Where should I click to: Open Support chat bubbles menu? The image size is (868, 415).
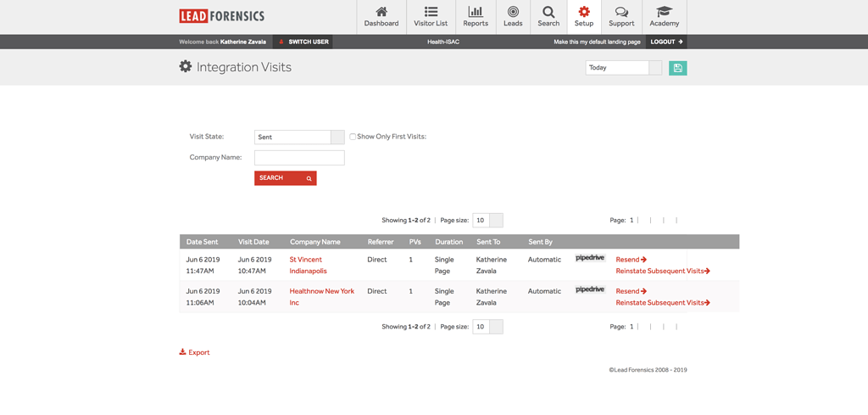click(x=621, y=17)
